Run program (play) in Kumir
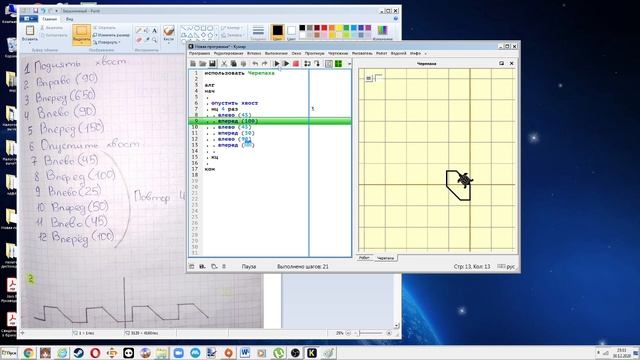This screenshot has width=640, height=360. (x=276, y=64)
